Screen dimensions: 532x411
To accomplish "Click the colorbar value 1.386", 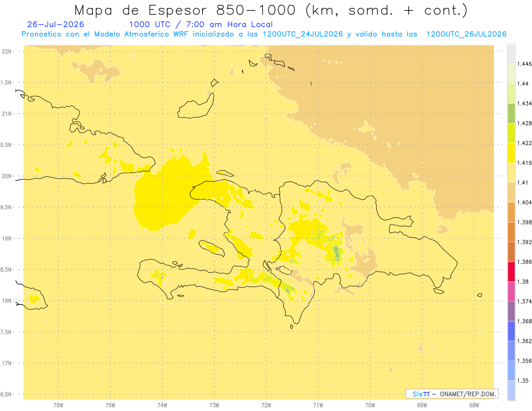I will point(525,262).
